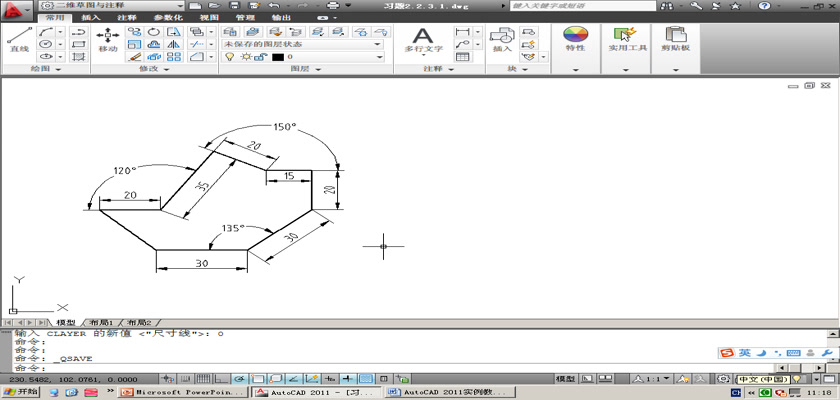Image resolution: width=840 pixels, height=400 pixels.
Task: Switch to the Parametric (参数化) ribbon tab
Action: point(167,18)
